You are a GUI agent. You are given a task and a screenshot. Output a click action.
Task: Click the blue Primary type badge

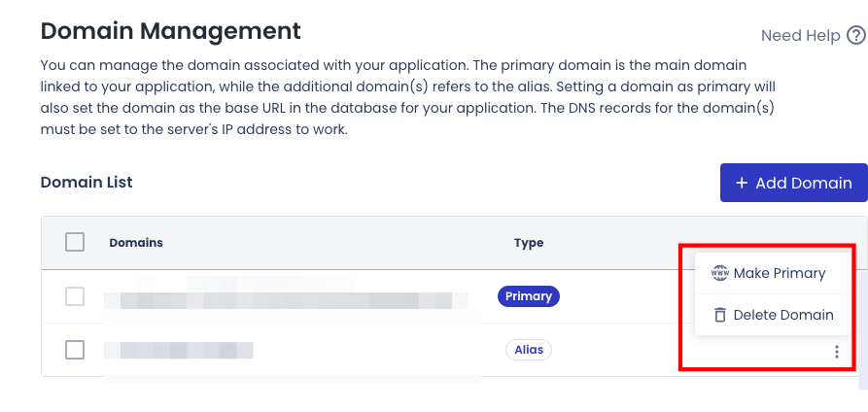pos(529,296)
